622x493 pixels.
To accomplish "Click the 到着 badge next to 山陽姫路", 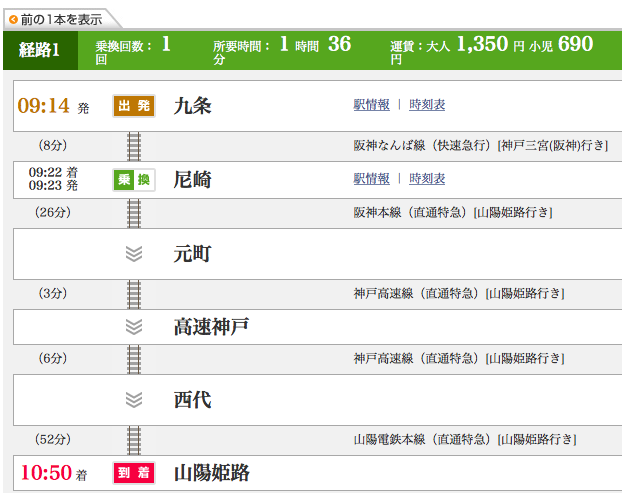I will click(x=134, y=473).
